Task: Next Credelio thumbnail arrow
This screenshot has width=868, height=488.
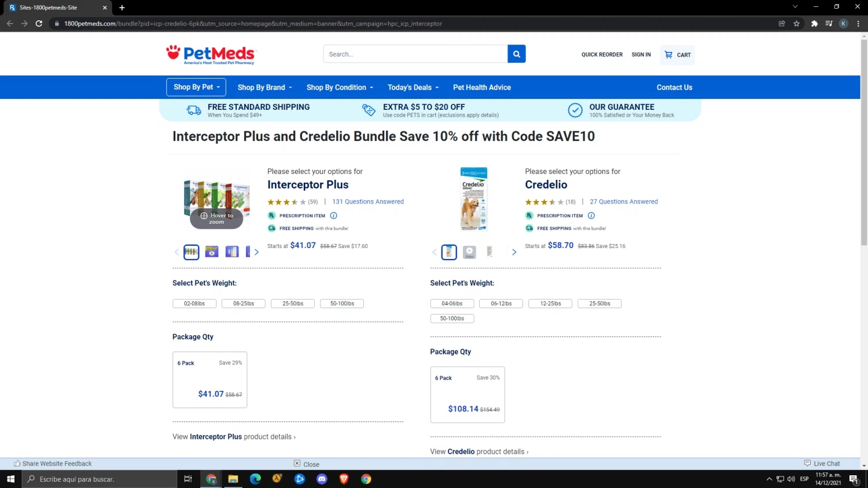Action: click(514, 252)
